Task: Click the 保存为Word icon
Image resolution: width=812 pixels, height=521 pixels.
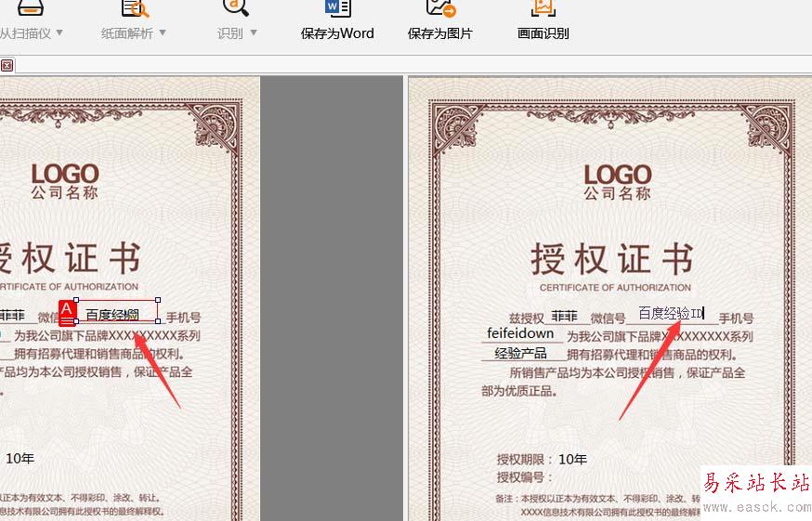Action: coord(338,7)
